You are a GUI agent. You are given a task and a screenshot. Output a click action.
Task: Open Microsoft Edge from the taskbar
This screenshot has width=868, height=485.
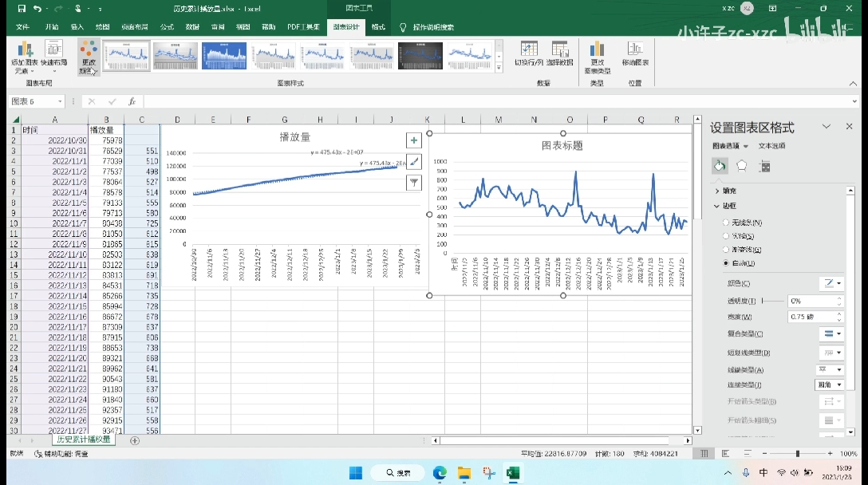tap(440, 473)
